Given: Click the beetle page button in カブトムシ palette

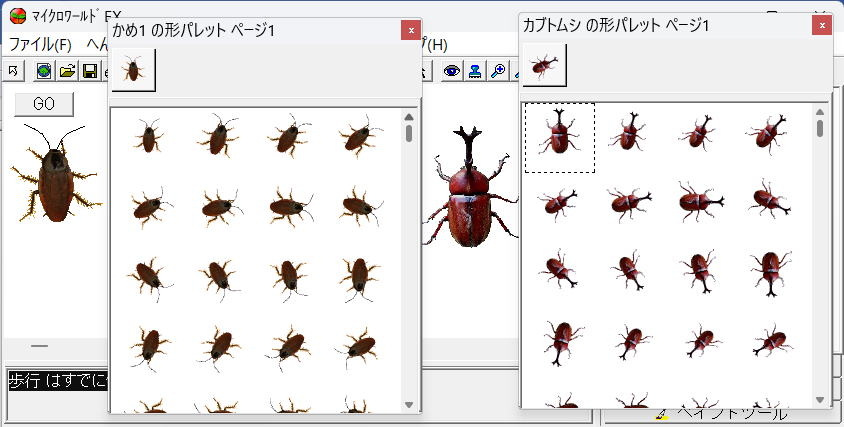Looking at the screenshot, I should pyautogui.click(x=544, y=65).
